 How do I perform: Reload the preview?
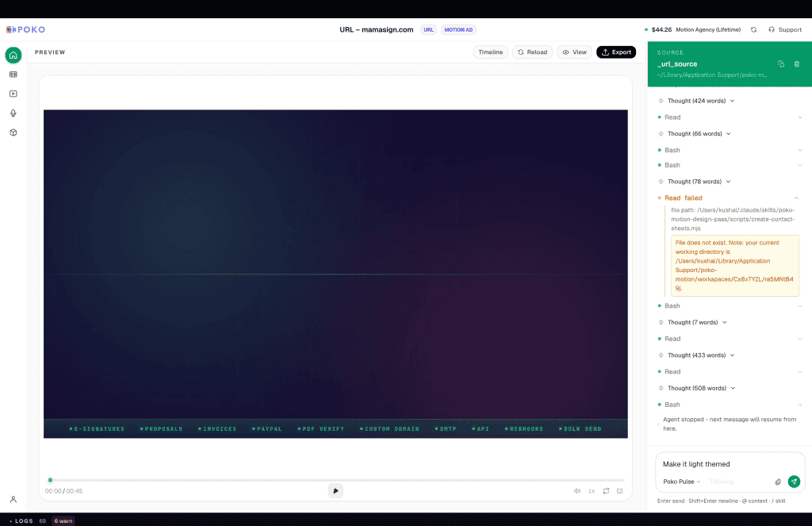[532, 52]
